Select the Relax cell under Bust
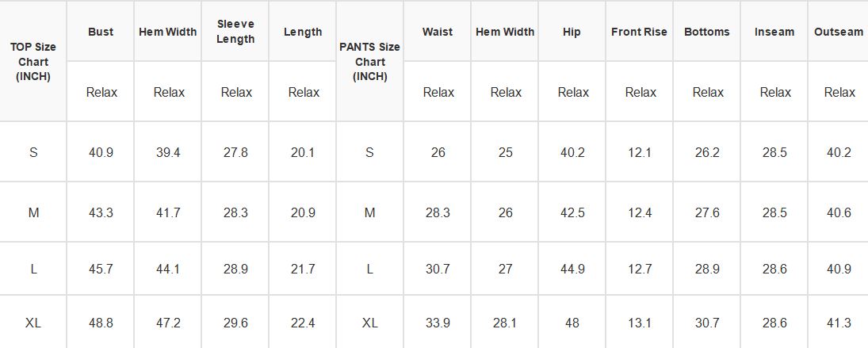 coord(101,92)
